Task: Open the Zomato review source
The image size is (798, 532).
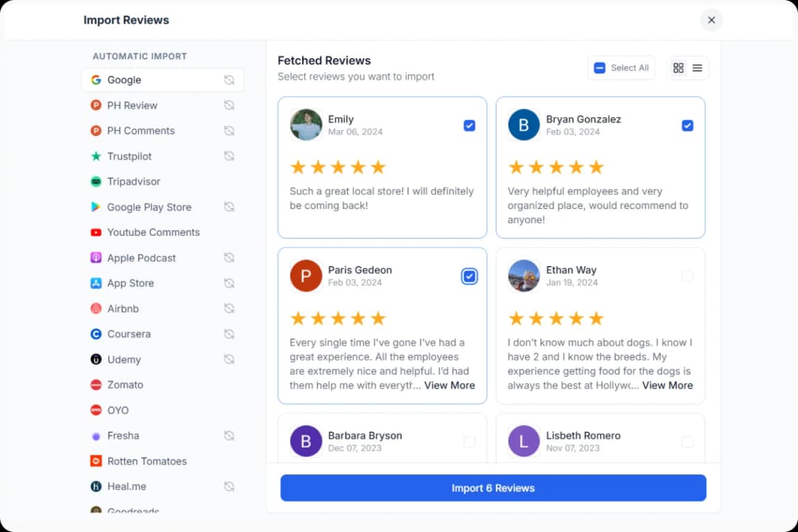Action: pyautogui.click(x=125, y=384)
